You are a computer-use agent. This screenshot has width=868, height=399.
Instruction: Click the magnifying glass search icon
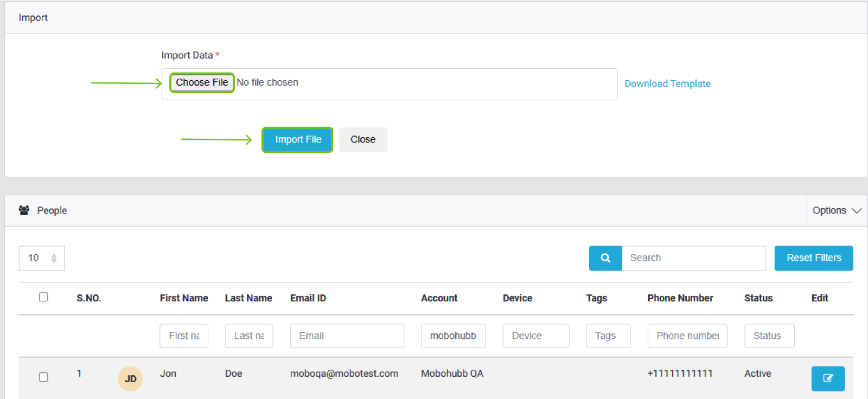click(x=605, y=258)
